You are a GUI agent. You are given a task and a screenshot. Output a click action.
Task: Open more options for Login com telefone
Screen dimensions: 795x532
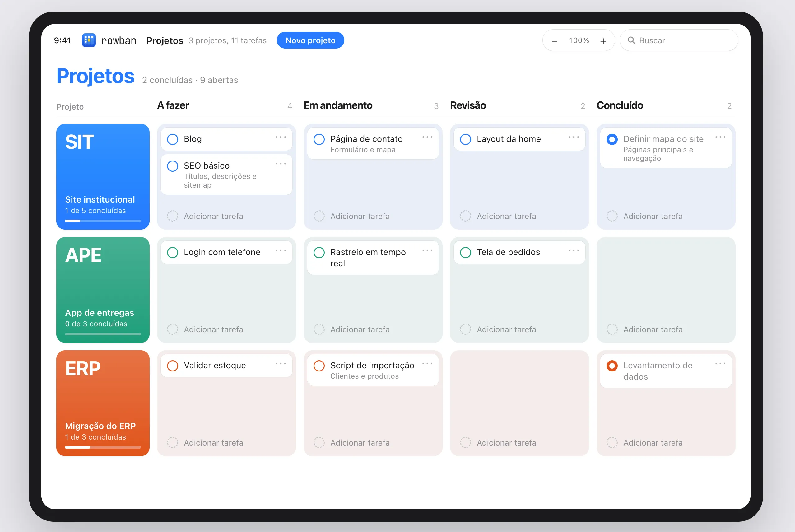[281, 250]
